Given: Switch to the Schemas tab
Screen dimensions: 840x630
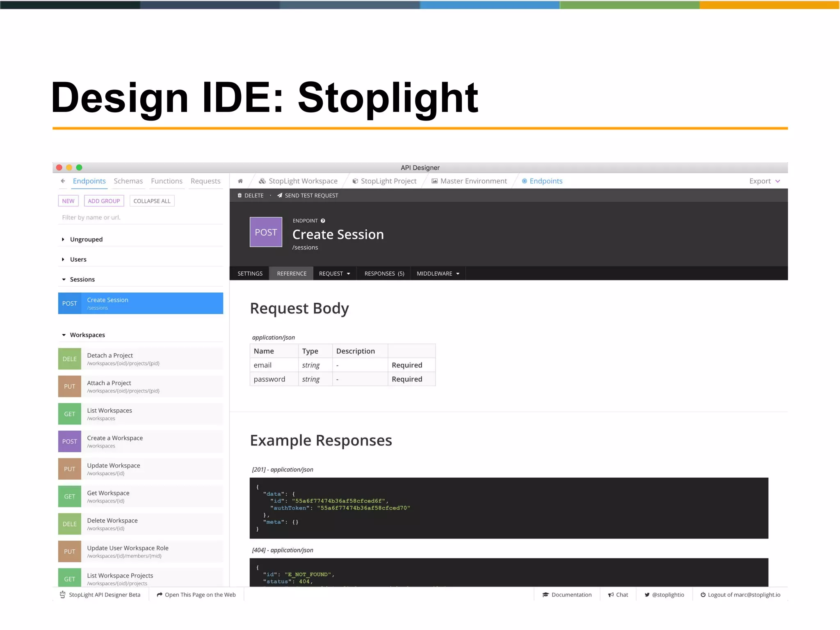Looking at the screenshot, I should [x=128, y=181].
